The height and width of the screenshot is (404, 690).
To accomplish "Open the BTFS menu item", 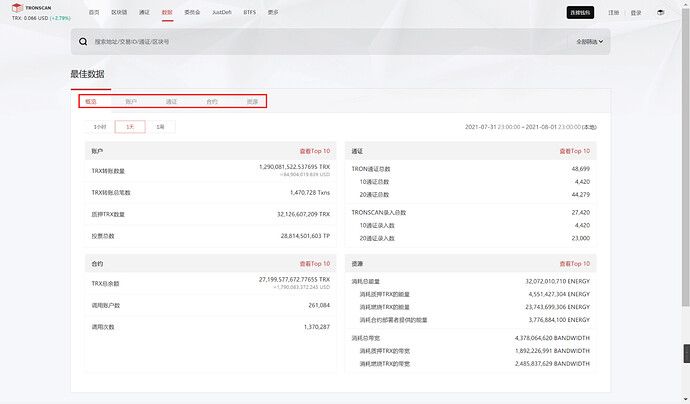I will (x=250, y=12).
